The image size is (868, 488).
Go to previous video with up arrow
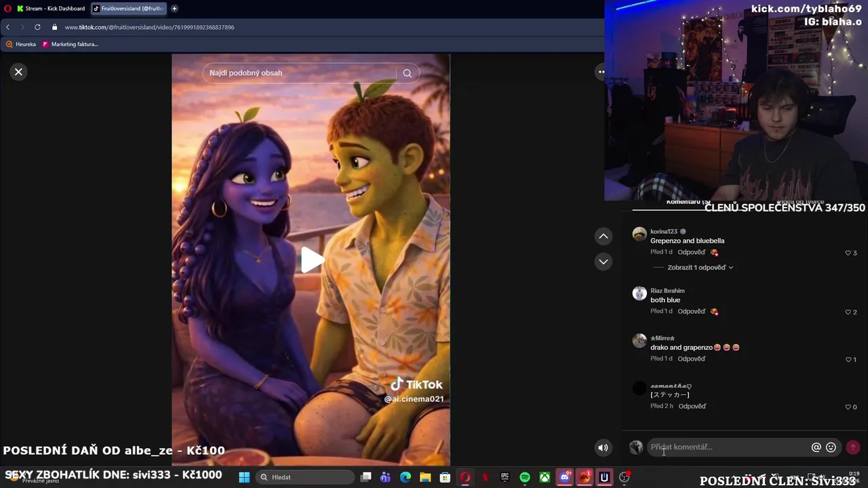(603, 236)
